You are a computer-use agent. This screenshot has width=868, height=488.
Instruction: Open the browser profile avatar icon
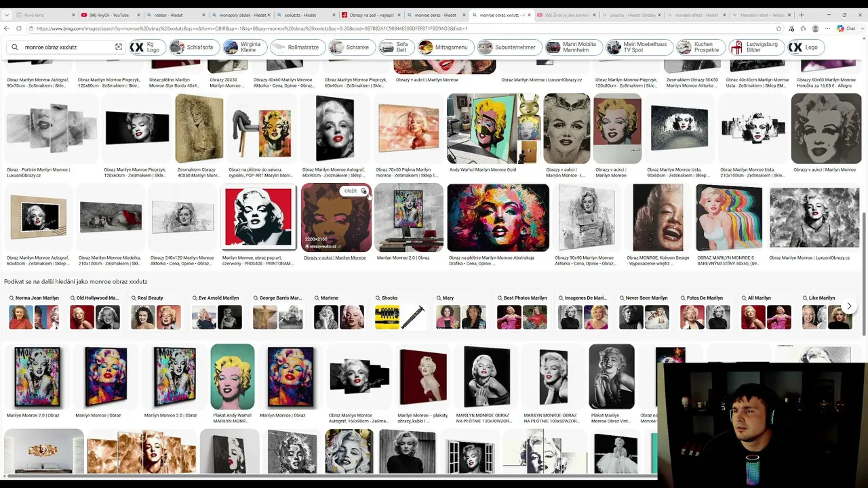[x=815, y=28]
